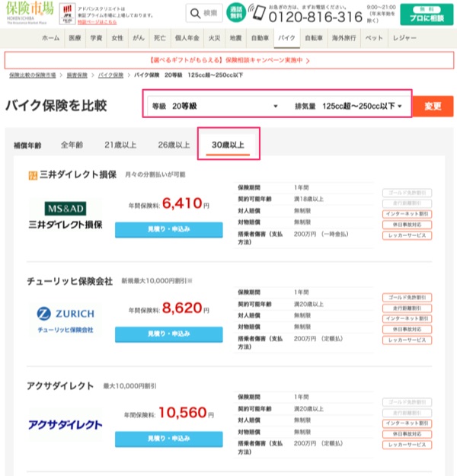Image resolution: width=457 pixels, height=476 pixels.
Task: Select the 26歳以上 tab
Action: click(174, 145)
